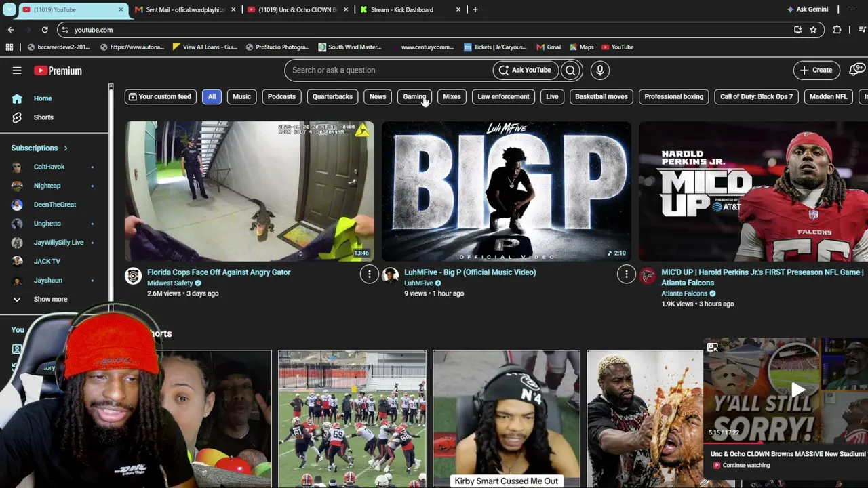Open the Big P official video thumbnail
The width and height of the screenshot is (868, 488).
click(506, 191)
